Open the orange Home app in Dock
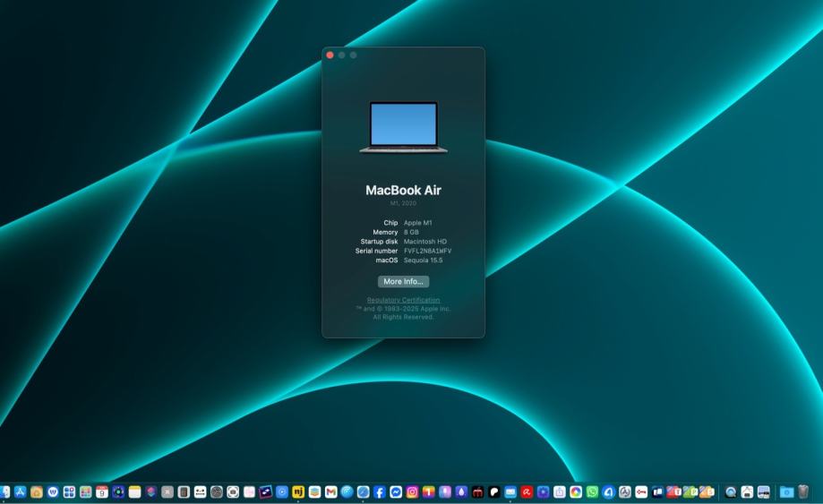This screenshot has height=504, width=823. click(x=36, y=492)
